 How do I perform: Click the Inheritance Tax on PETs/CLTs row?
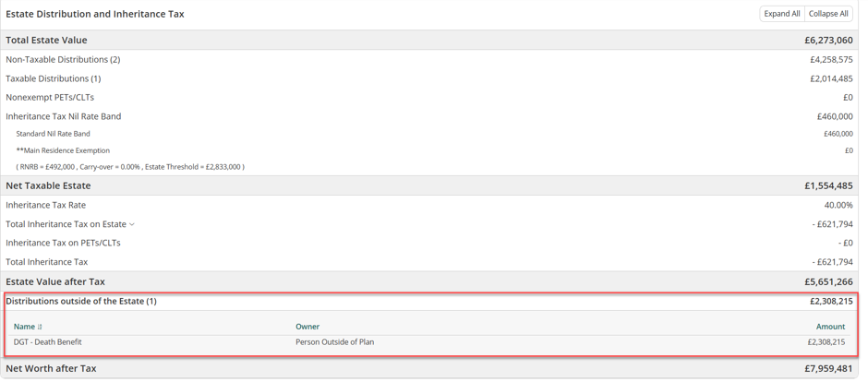click(x=429, y=243)
